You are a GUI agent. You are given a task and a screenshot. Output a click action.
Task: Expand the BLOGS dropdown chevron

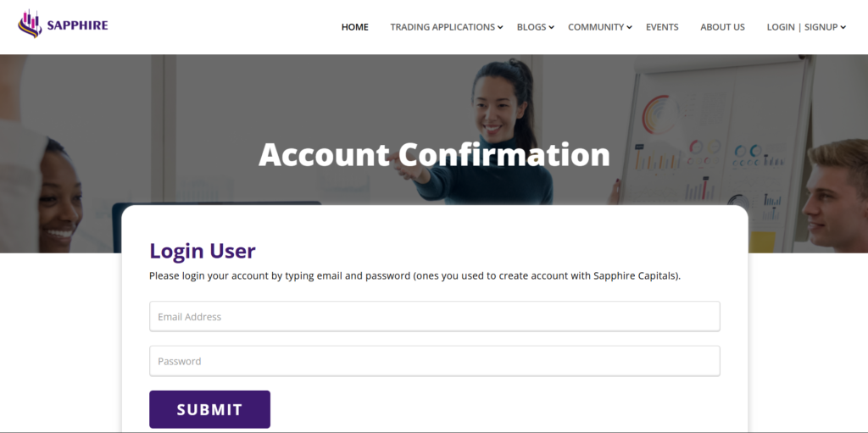click(551, 28)
